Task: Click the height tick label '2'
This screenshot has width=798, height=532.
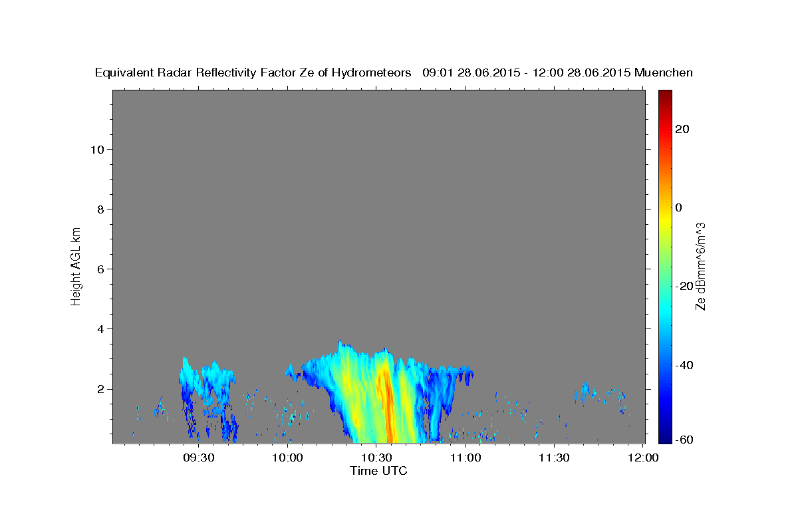Action: [100, 389]
